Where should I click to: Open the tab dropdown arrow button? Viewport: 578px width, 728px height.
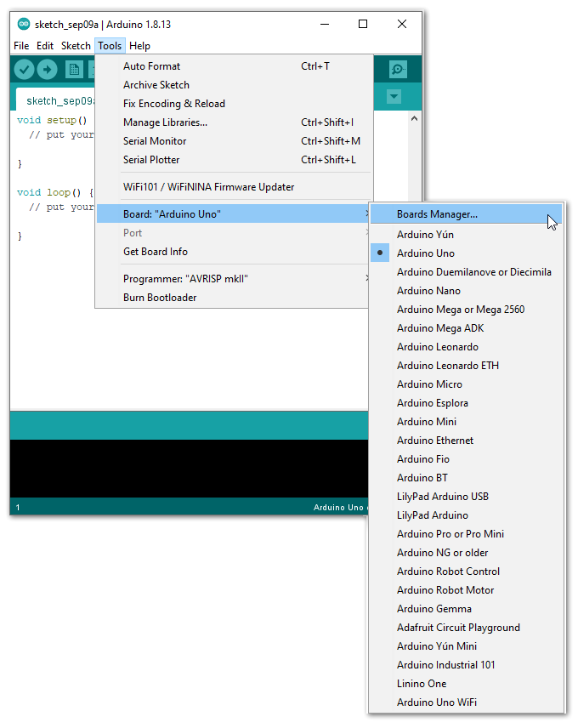pyautogui.click(x=394, y=97)
